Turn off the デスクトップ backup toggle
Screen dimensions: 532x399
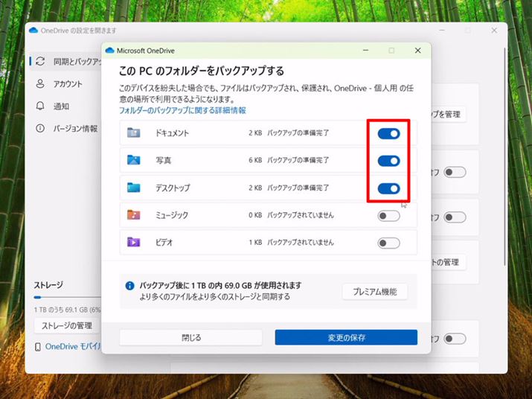388,188
